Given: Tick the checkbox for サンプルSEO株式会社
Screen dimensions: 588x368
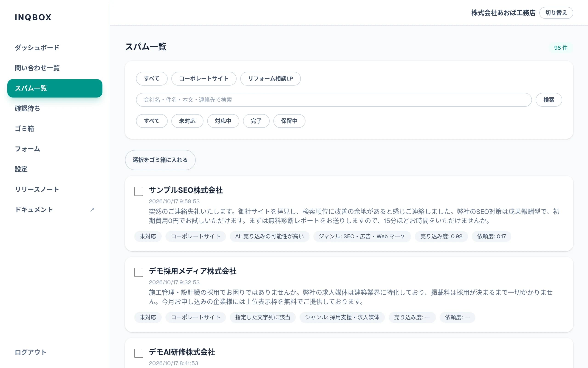Looking at the screenshot, I should 139,191.
